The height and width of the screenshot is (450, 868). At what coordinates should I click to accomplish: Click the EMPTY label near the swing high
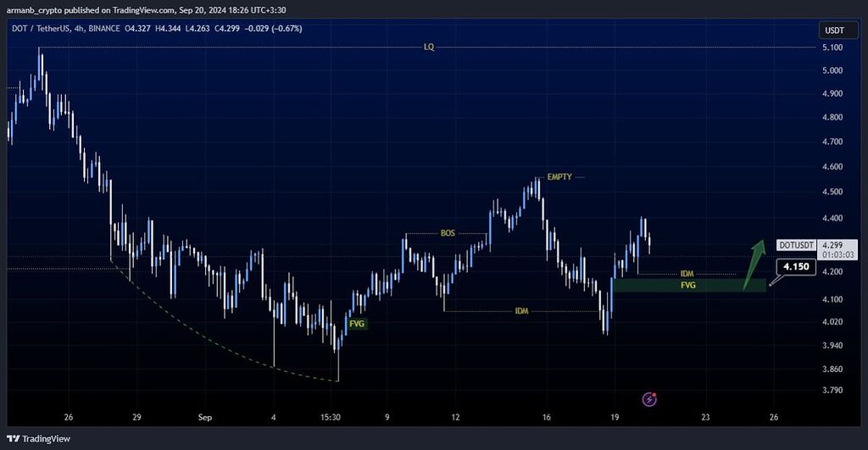(x=559, y=177)
